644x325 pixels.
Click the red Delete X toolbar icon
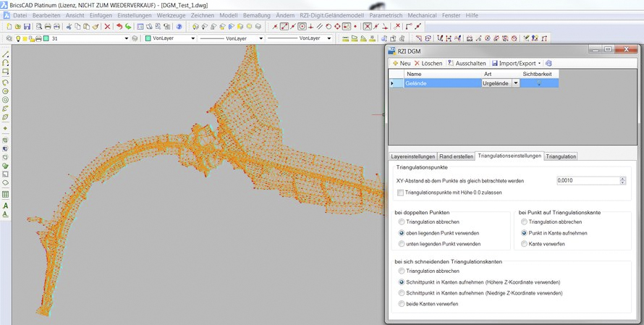108,26
